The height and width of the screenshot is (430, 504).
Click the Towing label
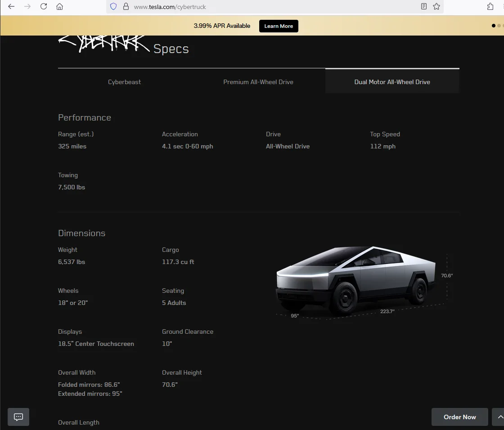68,175
